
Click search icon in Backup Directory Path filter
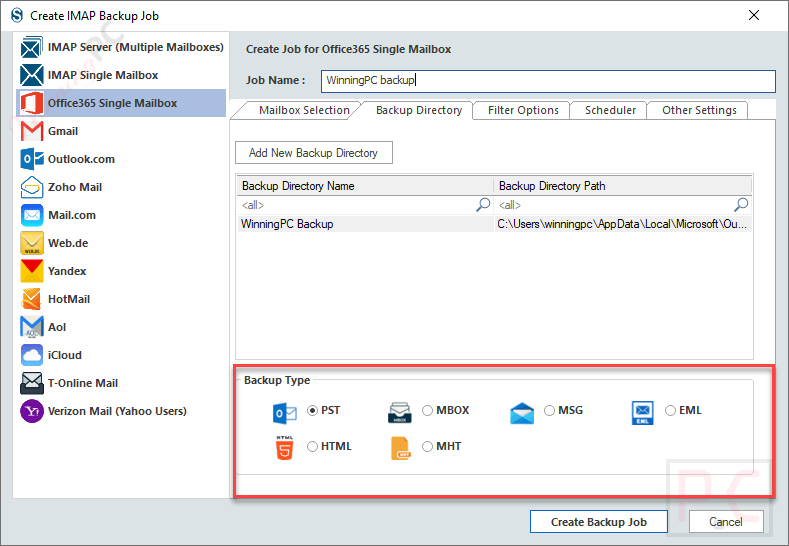point(741,205)
